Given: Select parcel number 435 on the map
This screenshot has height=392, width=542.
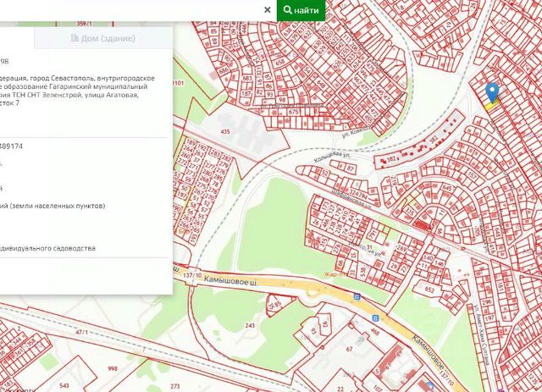Looking at the screenshot, I should 225,132.
